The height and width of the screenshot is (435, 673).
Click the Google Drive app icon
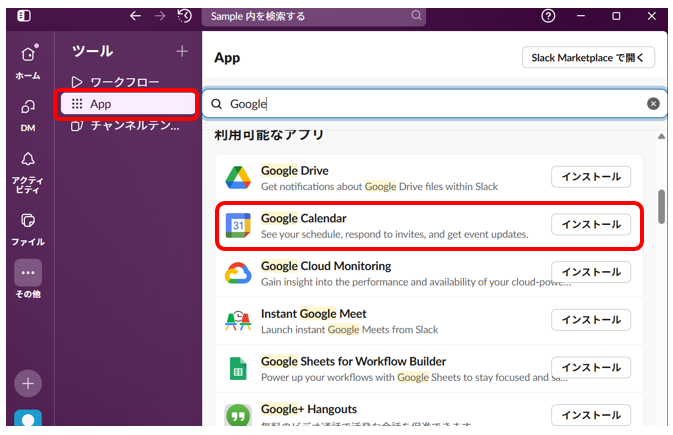pos(238,178)
